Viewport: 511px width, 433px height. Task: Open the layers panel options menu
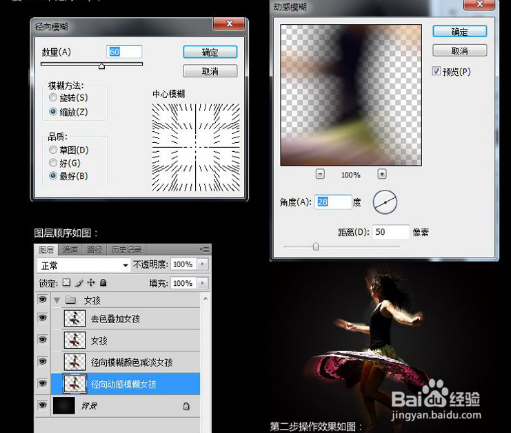coord(204,249)
